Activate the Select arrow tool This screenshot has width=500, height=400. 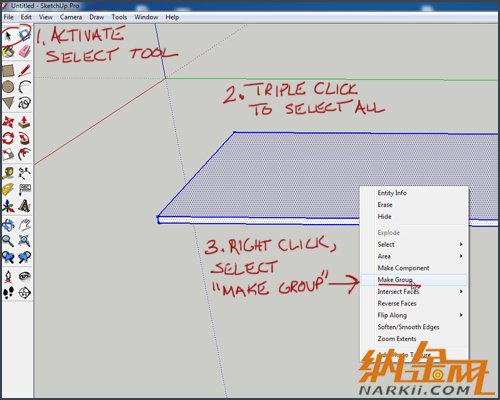(8, 36)
